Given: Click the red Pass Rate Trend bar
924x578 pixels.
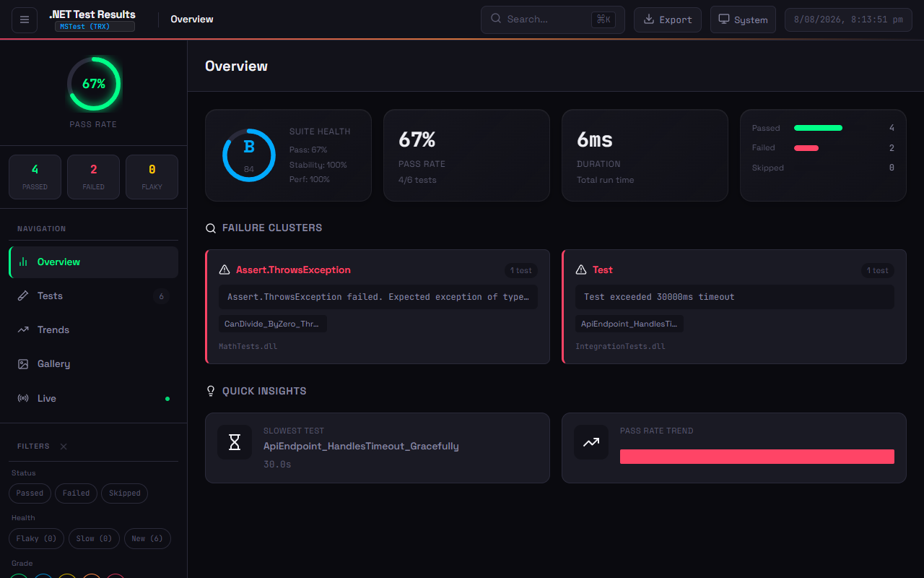Looking at the screenshot, I should [x=757, y=456].
